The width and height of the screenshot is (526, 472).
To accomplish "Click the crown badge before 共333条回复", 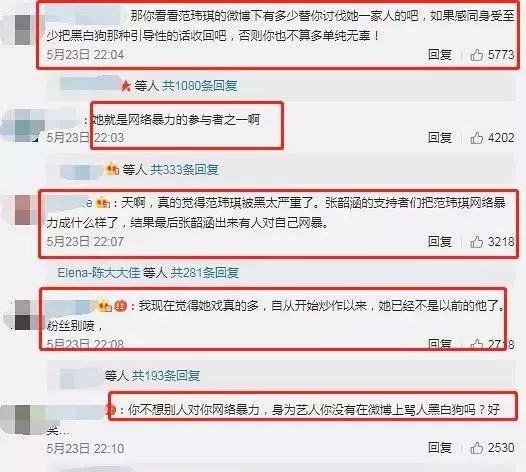I will pos(112,169).
